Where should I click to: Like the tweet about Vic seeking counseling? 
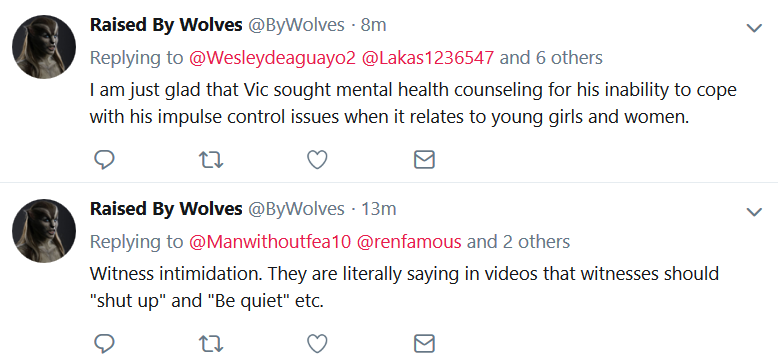point(318,160)
